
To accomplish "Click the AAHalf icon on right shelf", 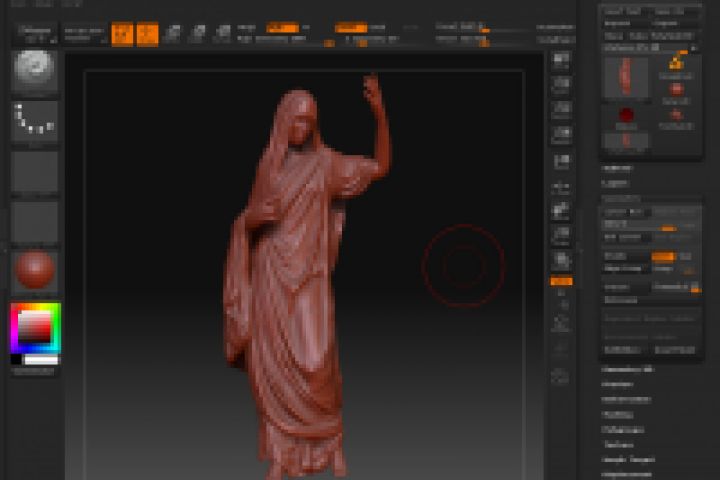I will coord(561,162).
